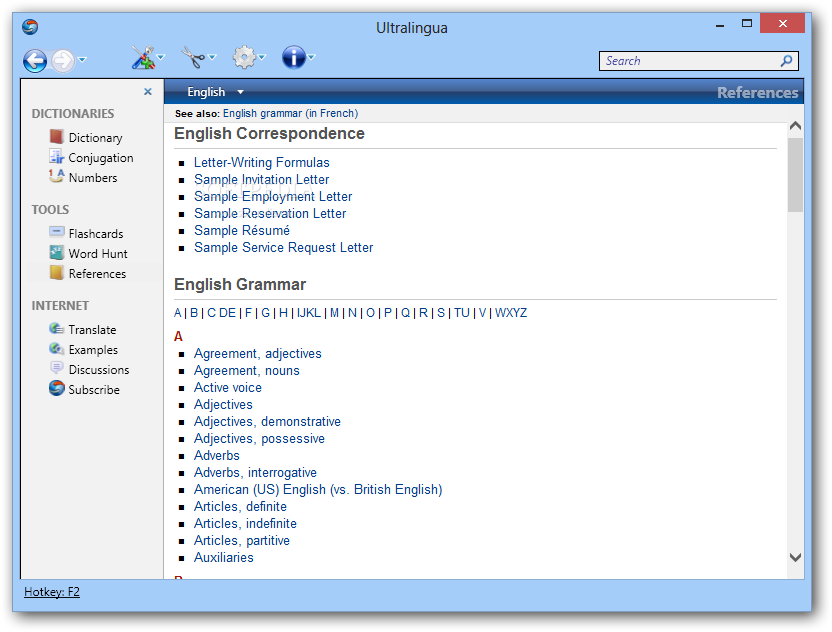This screenshot has height=632, width=832.
Task: Click the scroll down arrow
Action: 795,557
